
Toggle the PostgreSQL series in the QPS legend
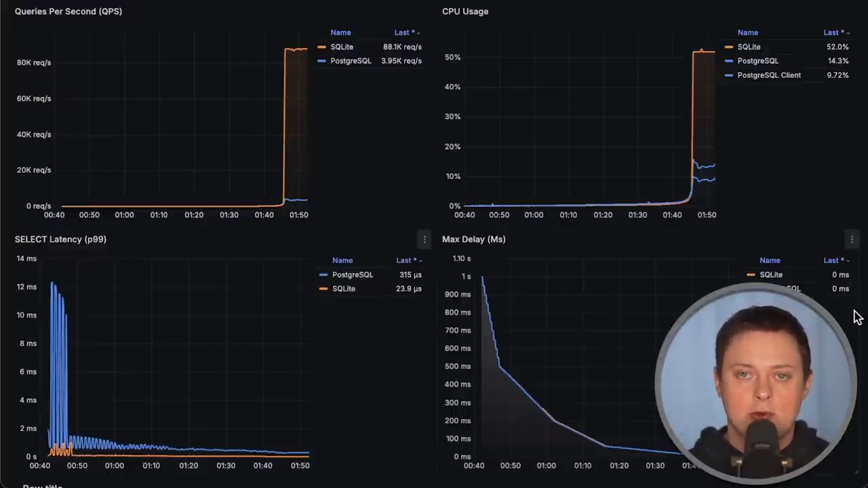pyautogui.click(x=351, y=61)
